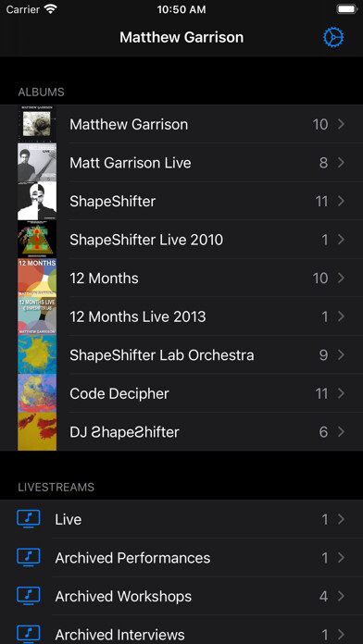
Task: Tap track count 6 for DJ ShapeShifter
Action: click(323, 432)
